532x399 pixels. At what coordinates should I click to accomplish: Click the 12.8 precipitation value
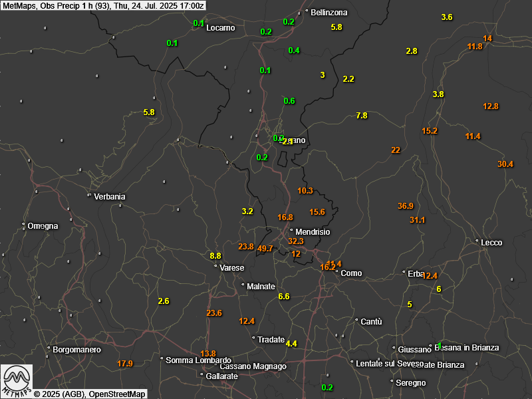[491, 106]
